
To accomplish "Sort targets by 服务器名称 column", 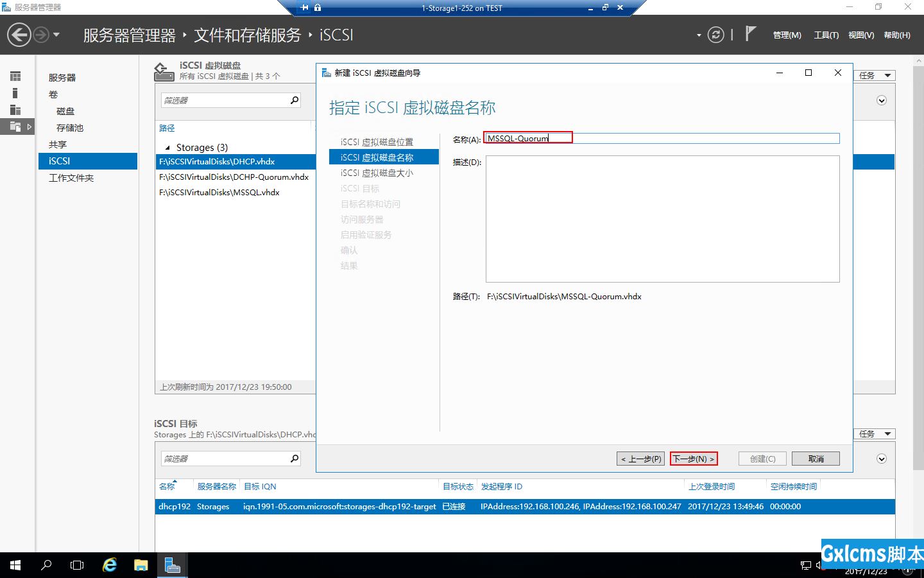I will coord(216,487).
